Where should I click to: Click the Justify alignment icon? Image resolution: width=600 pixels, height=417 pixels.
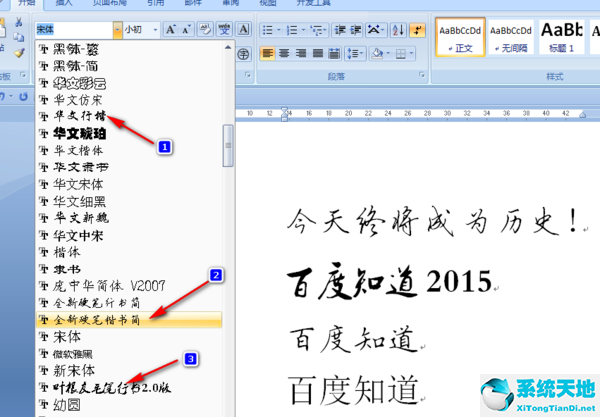coord(318,54)
